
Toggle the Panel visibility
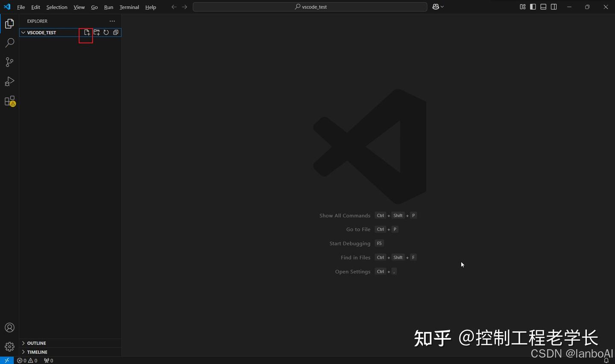[x=543, y=7]
